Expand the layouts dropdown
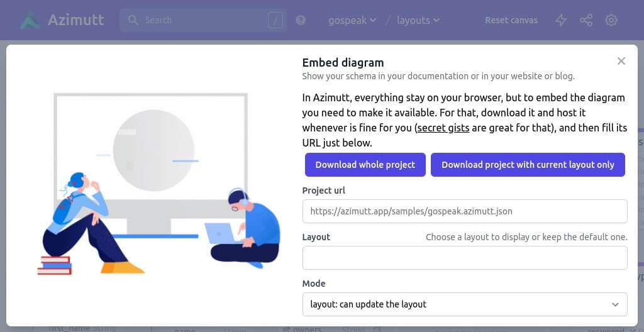 418,20
